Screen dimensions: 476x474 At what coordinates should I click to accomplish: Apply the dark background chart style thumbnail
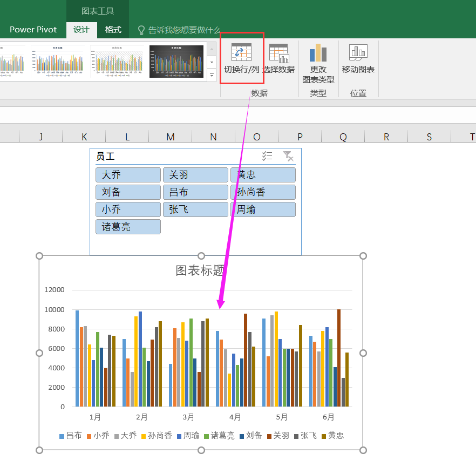point(176,62)
